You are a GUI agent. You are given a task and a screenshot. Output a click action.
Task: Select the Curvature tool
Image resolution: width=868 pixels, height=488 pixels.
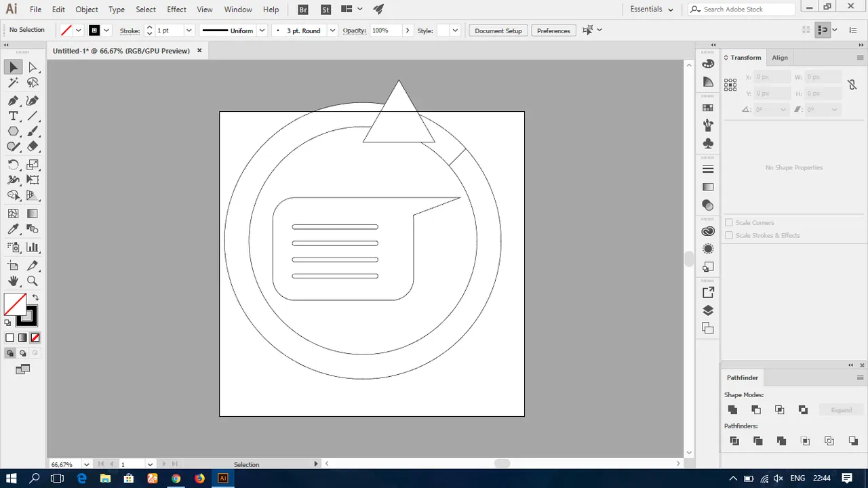point(33,100)
